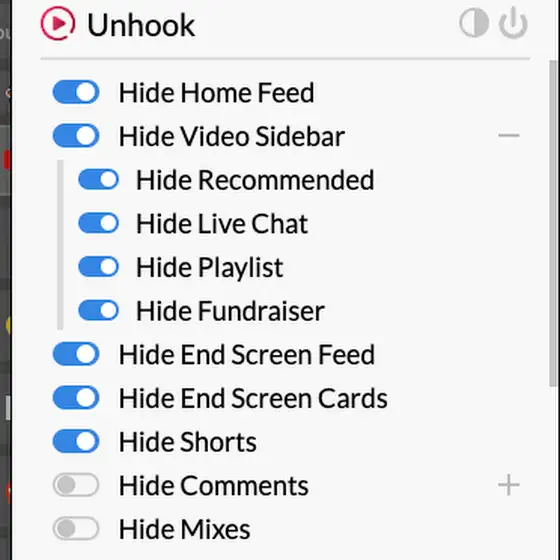
Task: Turn off Hide Fundraiser switch
Action: [x=99, y=310]
